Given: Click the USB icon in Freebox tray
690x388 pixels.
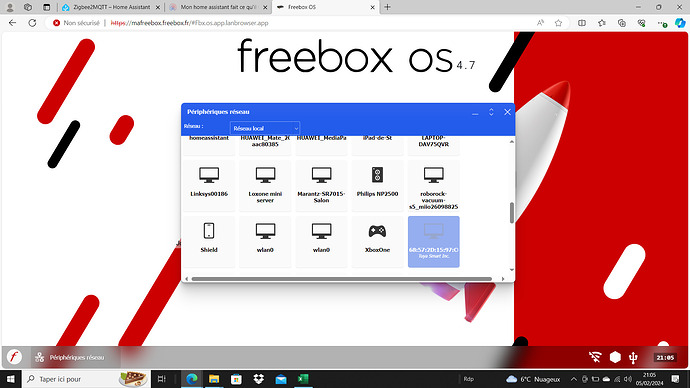Looking at the screenshot, I should coord(633,357).
